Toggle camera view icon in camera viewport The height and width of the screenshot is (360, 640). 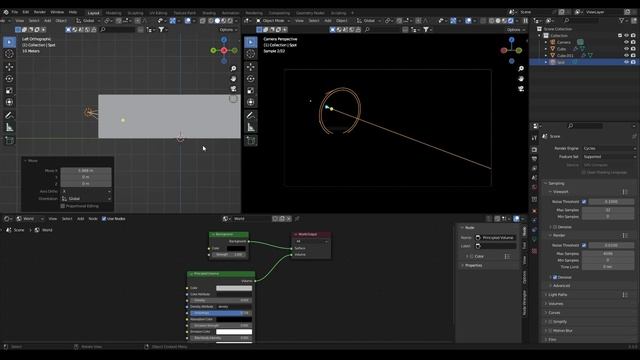(521, 89)
